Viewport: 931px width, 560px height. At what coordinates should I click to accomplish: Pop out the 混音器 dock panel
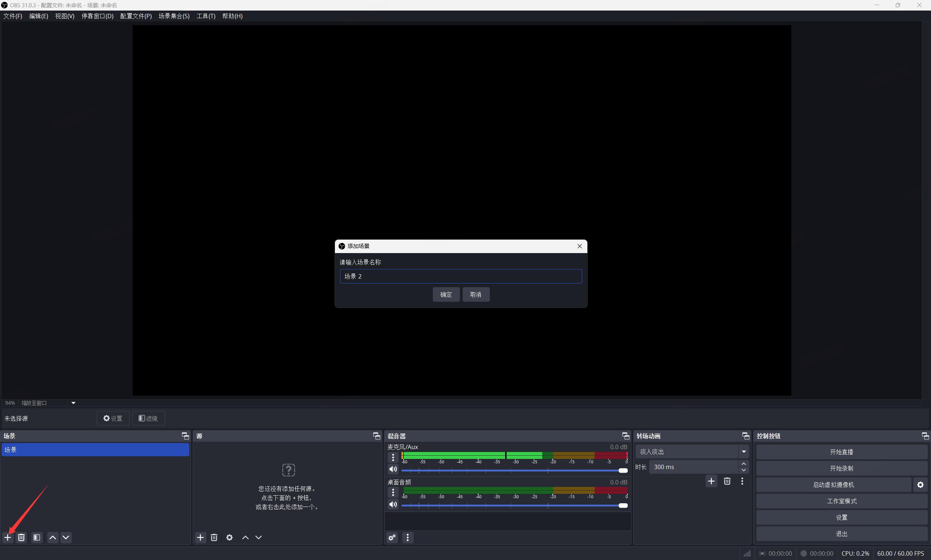(x=626, y=436)
